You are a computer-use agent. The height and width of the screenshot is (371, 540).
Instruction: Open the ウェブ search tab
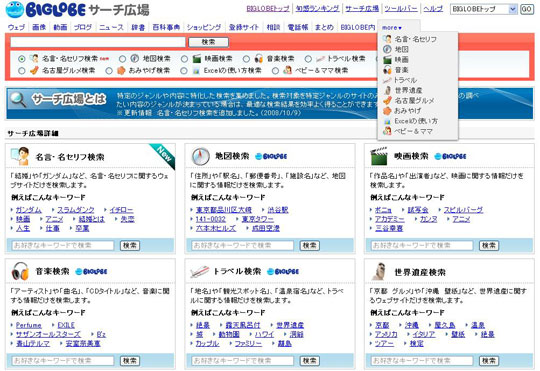16,27
